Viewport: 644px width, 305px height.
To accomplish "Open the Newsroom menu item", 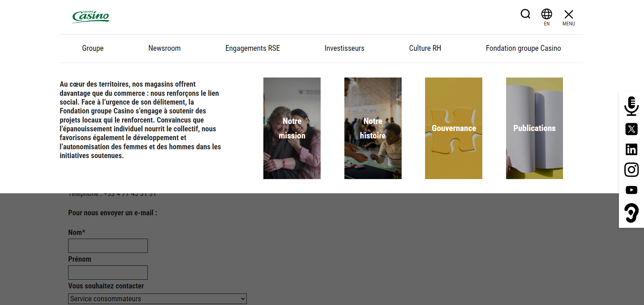I will pyautogui.click(x=164, y=48).
